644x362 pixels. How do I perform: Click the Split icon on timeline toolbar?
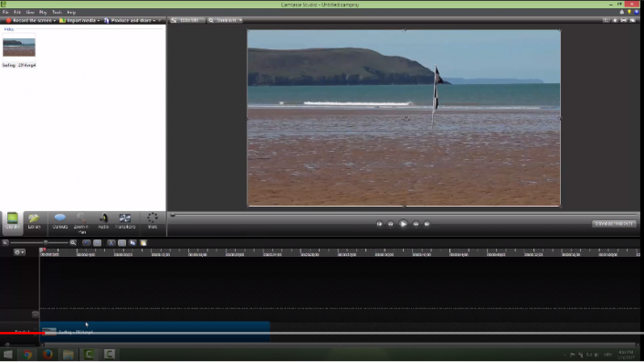click(121, 243)
